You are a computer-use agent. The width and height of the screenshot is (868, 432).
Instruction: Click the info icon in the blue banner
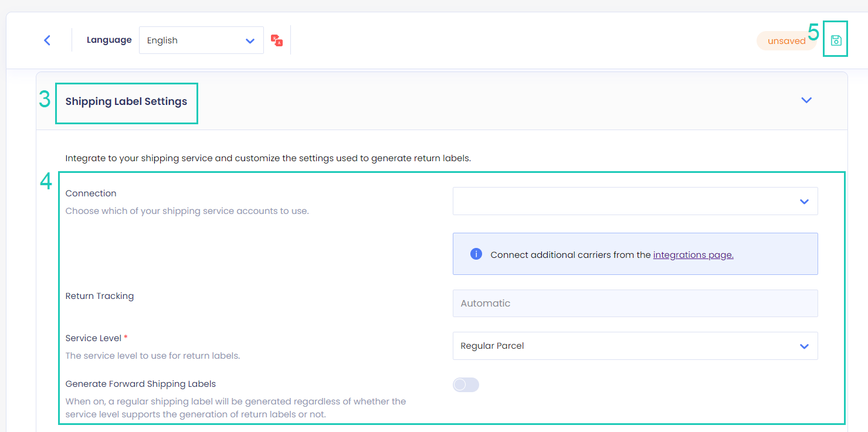pos(476,254)
